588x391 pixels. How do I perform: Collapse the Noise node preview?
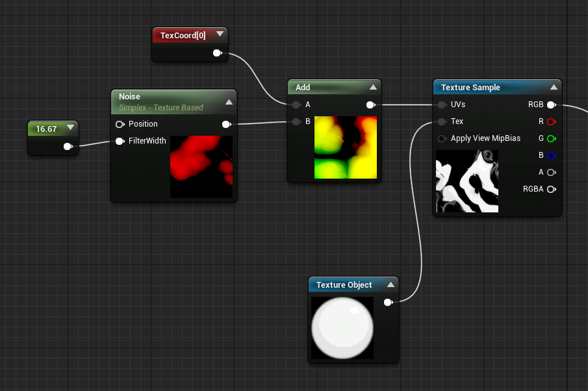(x=229, y=102)
